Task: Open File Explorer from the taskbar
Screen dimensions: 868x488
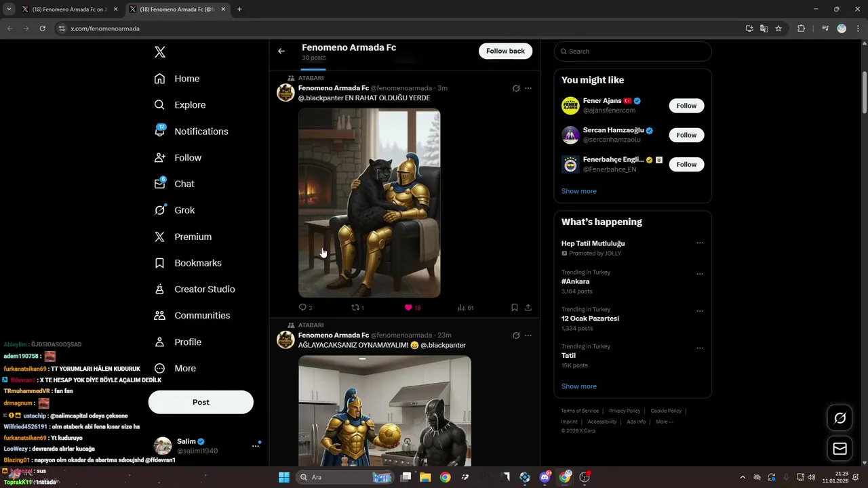Action: point(425,477)
